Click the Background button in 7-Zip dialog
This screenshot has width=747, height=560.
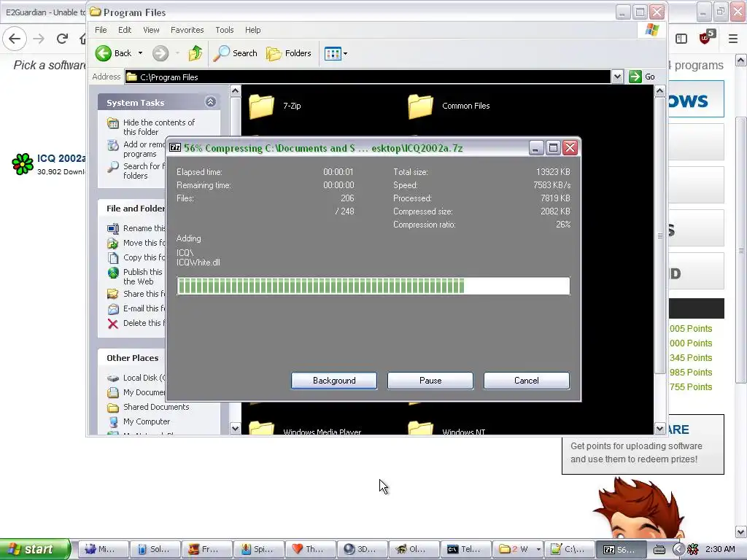(334, 381)
